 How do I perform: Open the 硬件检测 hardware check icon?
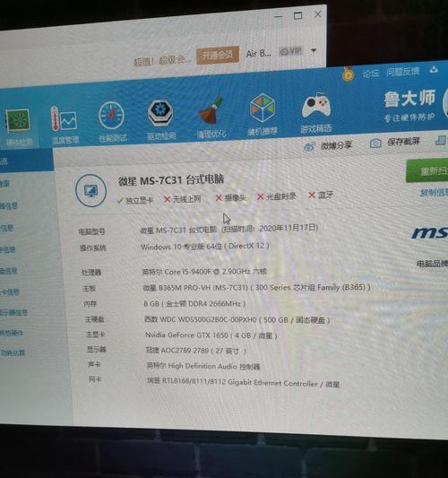click(x=18, y=127)
